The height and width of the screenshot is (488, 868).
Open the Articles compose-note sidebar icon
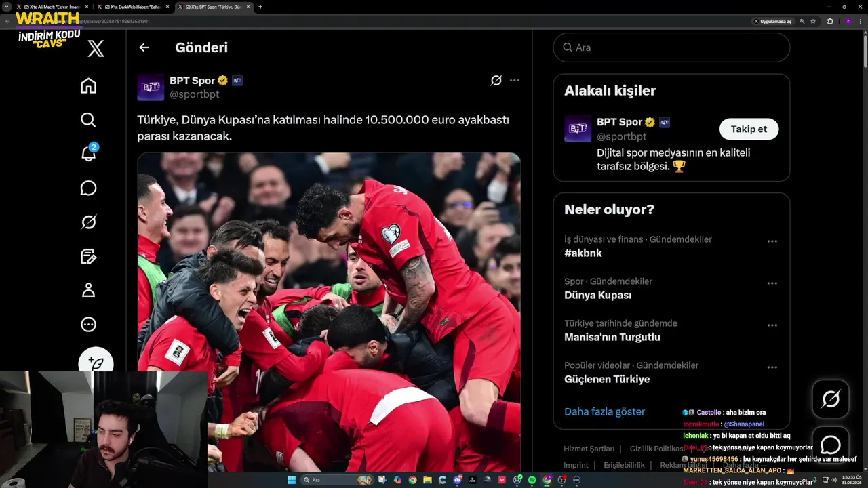88,256
